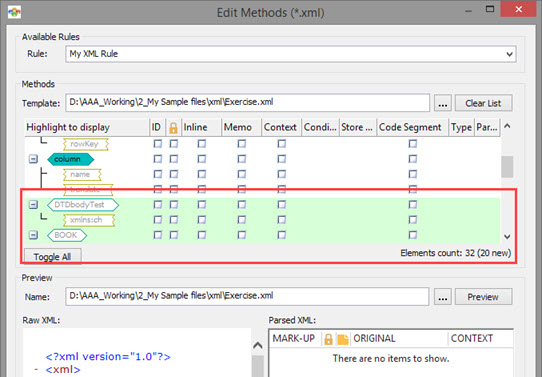Check Code Segment checkbox for BOOK row

[x=413, y=235]
